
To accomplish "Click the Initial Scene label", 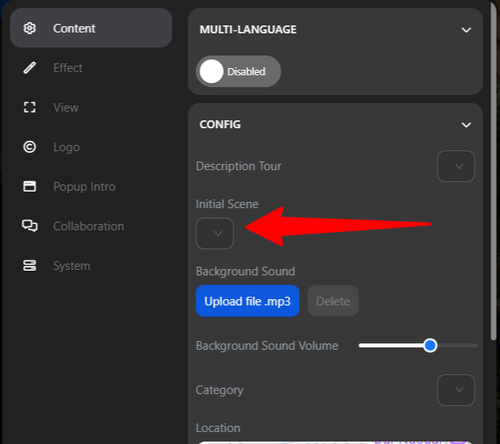I will tap(227, 204).
